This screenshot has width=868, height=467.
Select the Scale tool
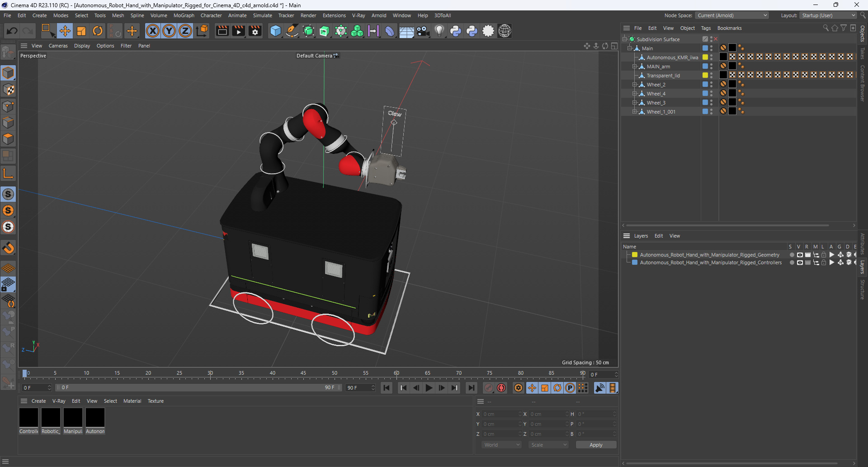(81, 31)
